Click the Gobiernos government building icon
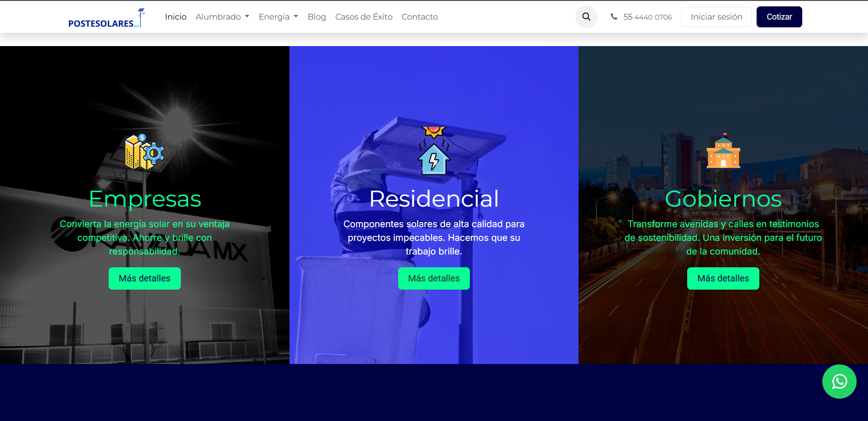 point(723,152)
